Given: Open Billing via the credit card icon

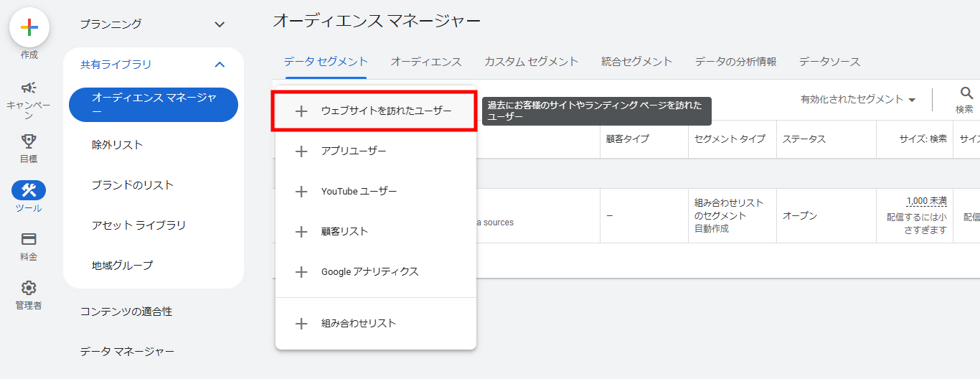Looking at the screenshot, I should pyautogui.click(x=29, y=239).
